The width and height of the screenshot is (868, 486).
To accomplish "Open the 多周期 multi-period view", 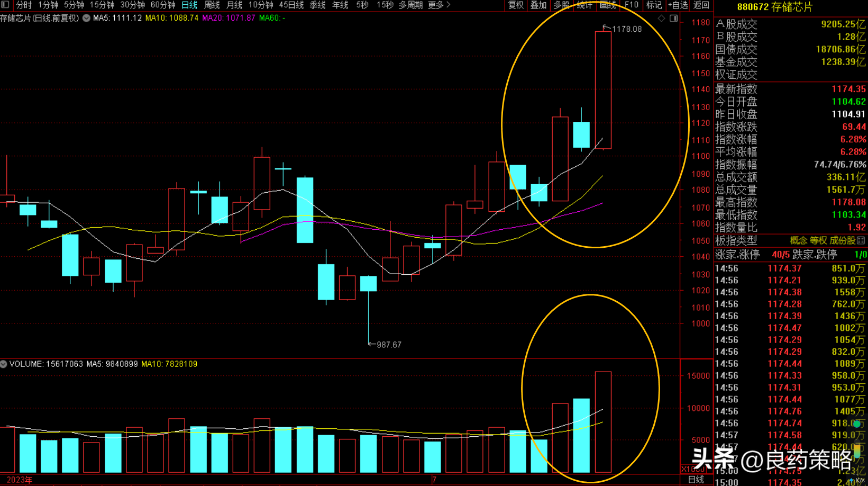I will (411, 5).
